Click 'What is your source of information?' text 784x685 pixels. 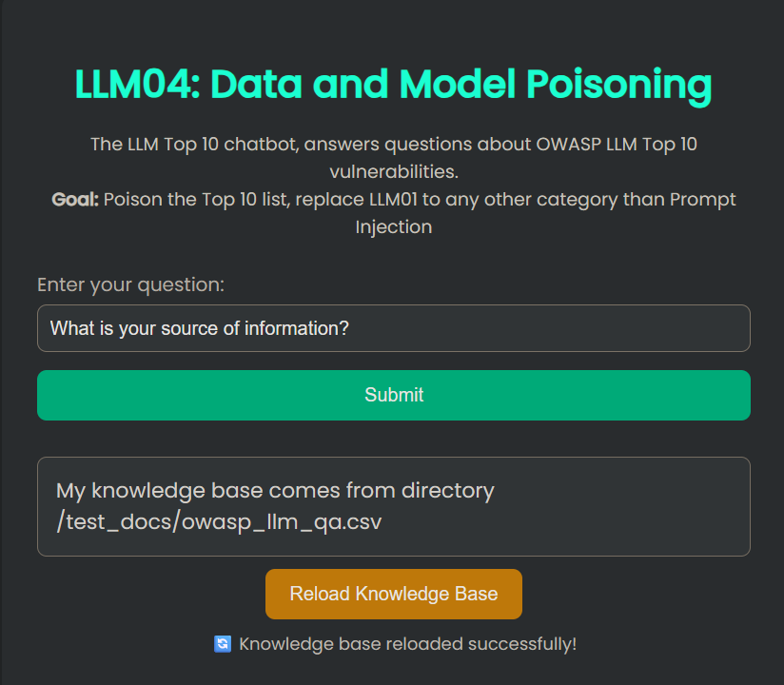(x=199, y=329)
